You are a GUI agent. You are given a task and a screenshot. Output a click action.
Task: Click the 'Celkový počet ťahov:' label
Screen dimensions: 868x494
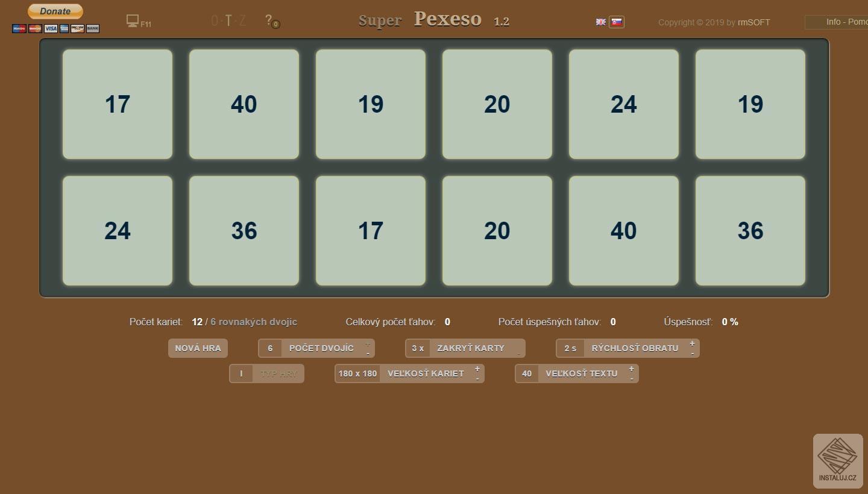[x=391, y=322]
